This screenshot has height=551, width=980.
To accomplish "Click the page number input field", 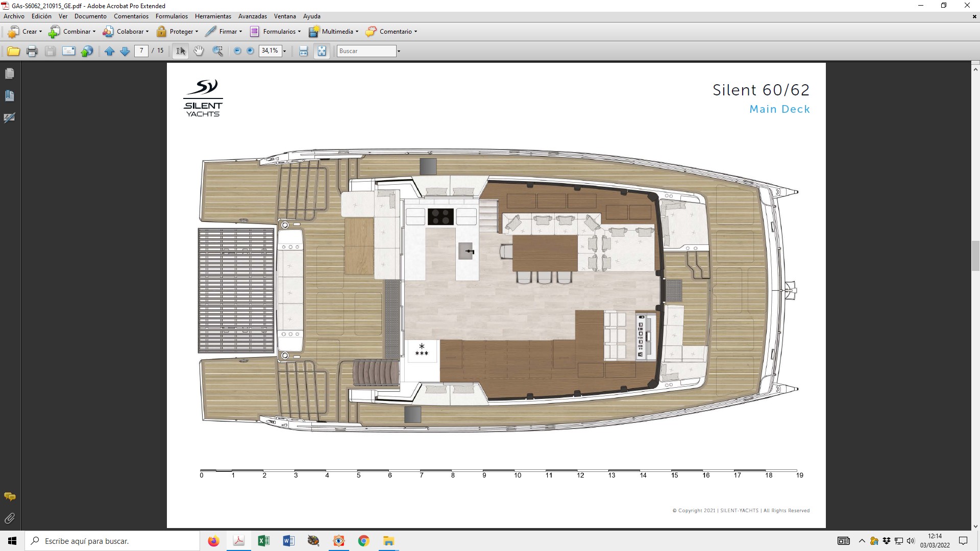I will pos(141,51).
